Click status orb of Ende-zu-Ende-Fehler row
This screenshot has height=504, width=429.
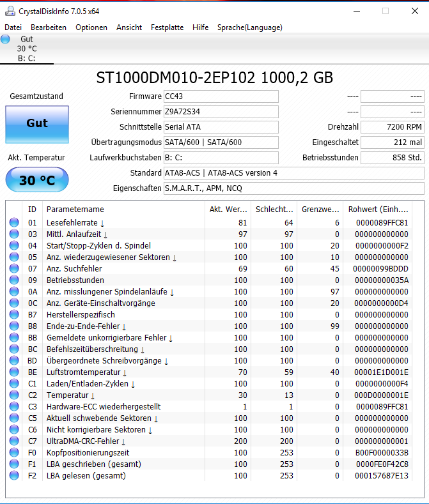click(x=14, y=326)
